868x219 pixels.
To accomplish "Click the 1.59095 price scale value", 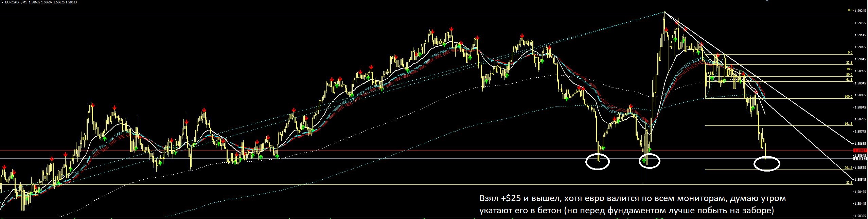I will (x=860, y=47).
